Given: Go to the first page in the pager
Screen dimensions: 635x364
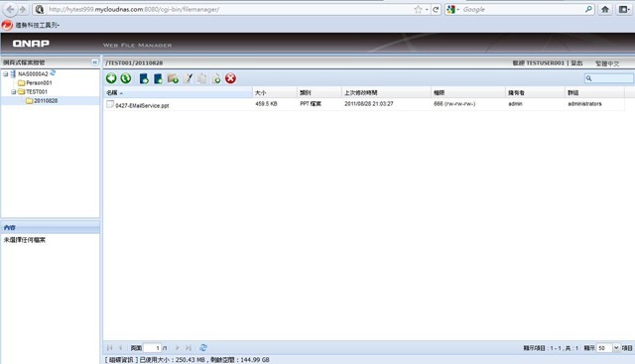Looking at the screenshot, I should [109, 348].
